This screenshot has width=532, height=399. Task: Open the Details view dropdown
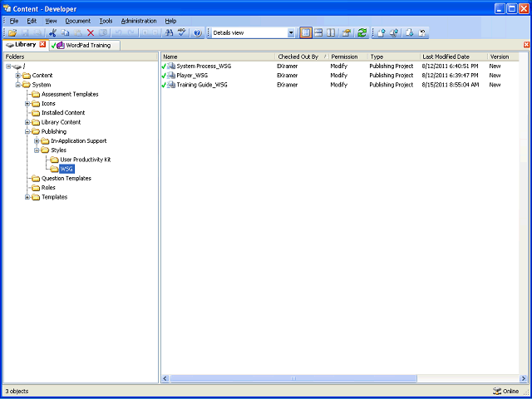click(x=291, y=33)
